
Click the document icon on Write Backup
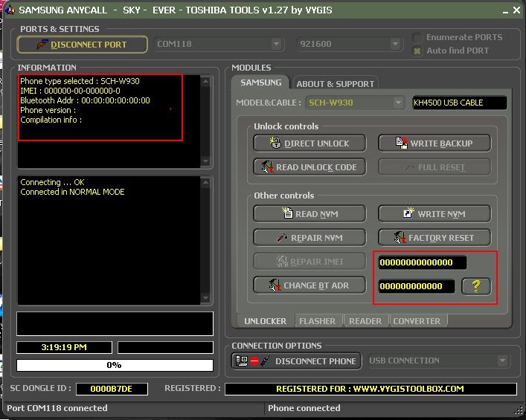[402, 143]
